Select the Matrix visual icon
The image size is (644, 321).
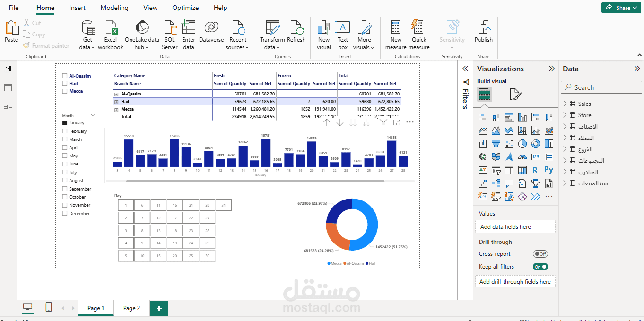(522, 170)
